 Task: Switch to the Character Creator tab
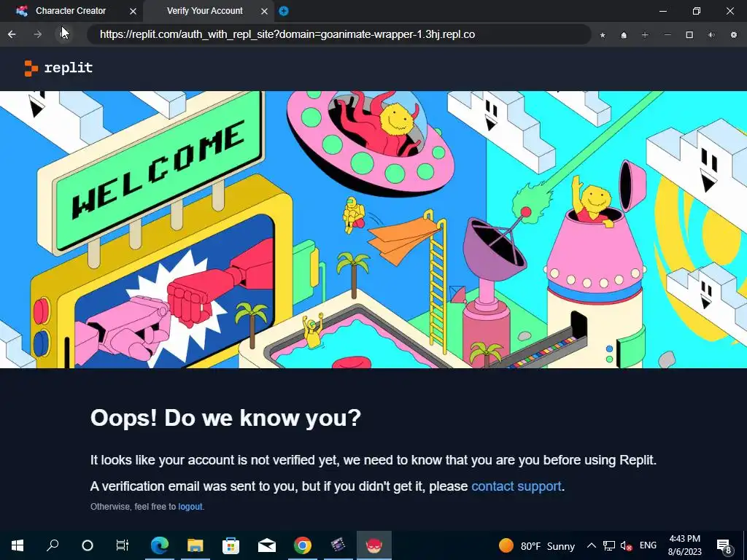(x=71, y=10)
